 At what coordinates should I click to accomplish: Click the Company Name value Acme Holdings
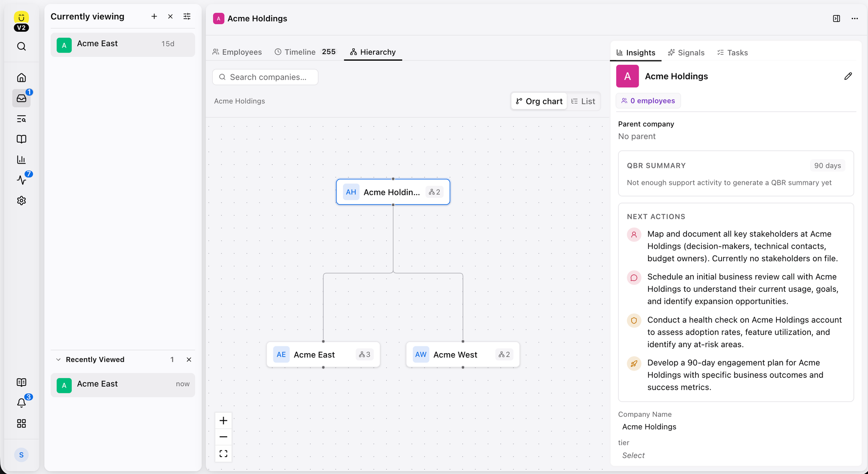coord(649,427)
